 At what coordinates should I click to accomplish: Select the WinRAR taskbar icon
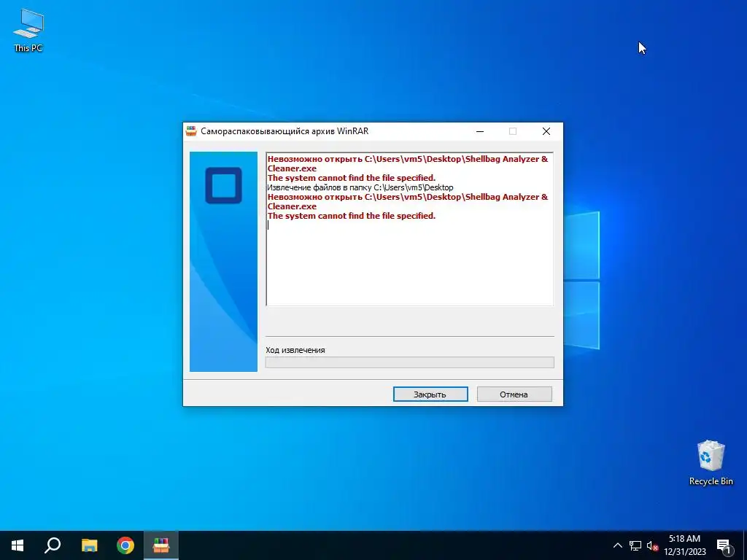tap(161, 545)
